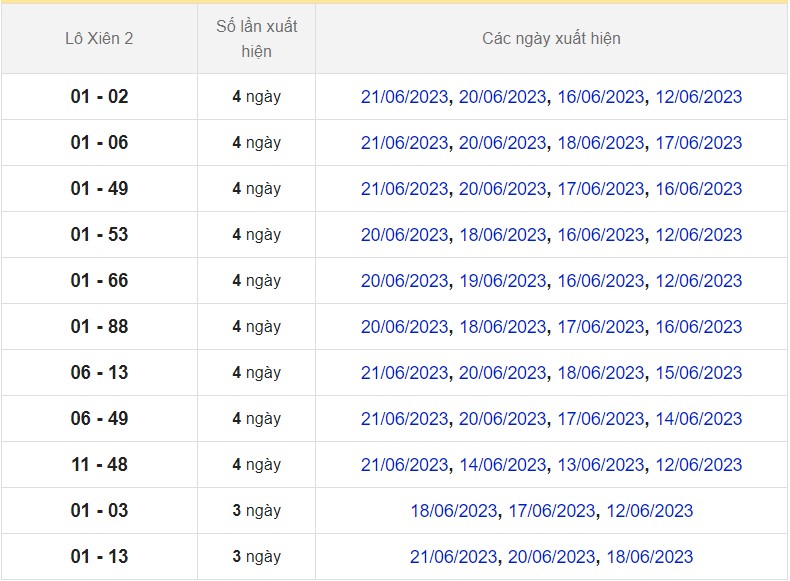Open 18/06/2023 link in the 01 - 03 row
The width and height of the screenshot is (790, 581).
pyautogui.click(x=454, y=511)
